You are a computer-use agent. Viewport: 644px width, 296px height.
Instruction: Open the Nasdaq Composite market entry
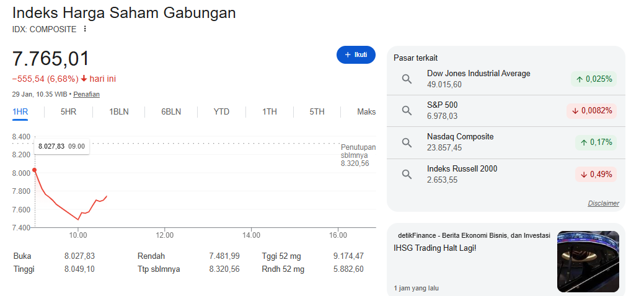(506, 142)
